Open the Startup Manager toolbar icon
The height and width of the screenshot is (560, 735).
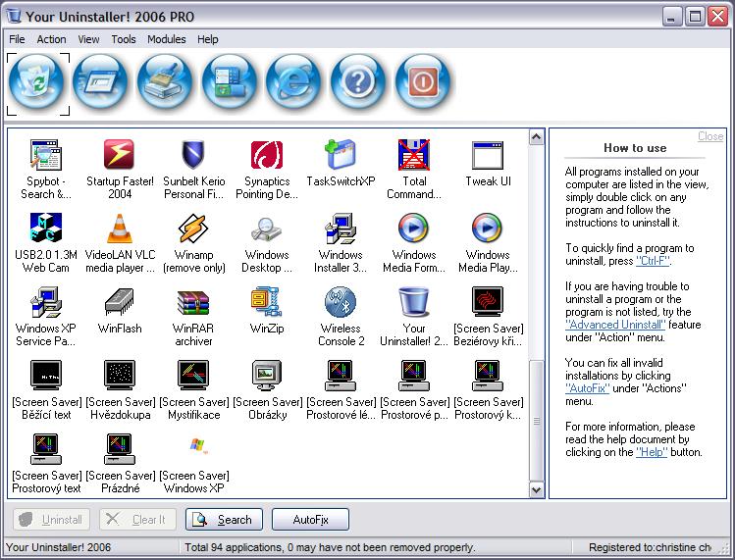click(101, 83)
